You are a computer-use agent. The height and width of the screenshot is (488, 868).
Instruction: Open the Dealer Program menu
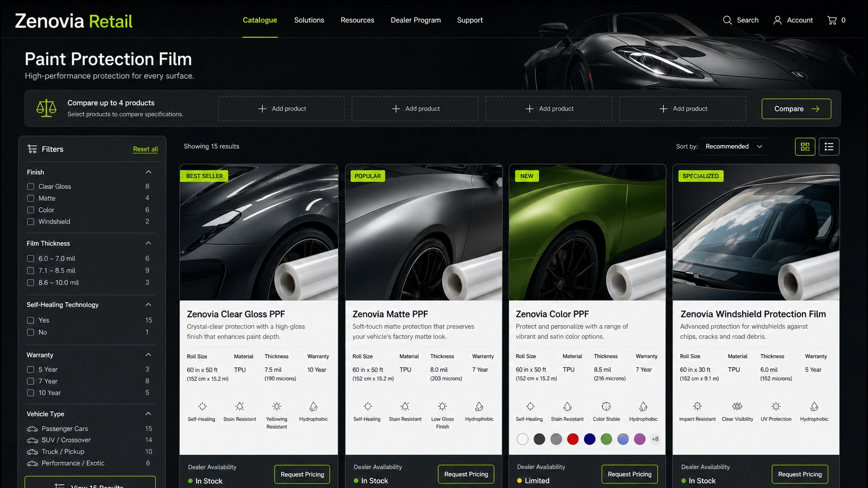(x=416, y=20)
